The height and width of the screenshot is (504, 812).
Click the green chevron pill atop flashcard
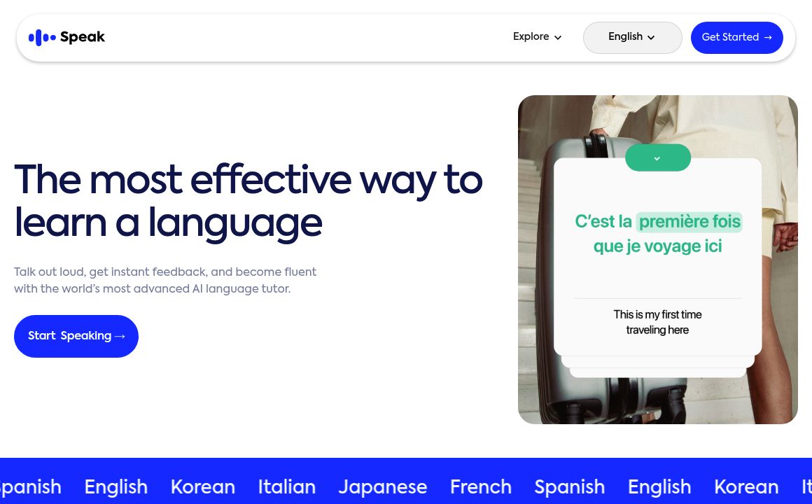point(657,158)
